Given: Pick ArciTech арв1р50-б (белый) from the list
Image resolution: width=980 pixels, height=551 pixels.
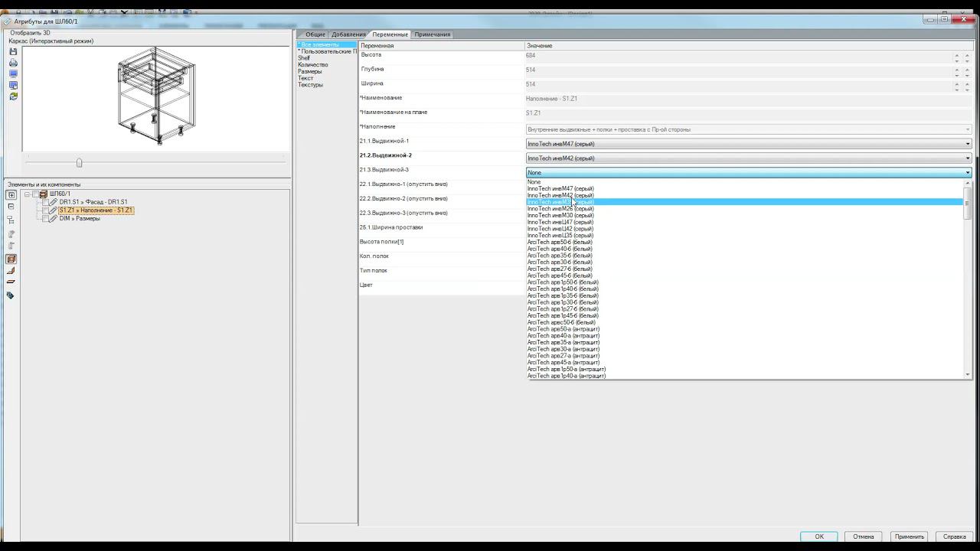Looking at the screenshot, I should 744,282.
